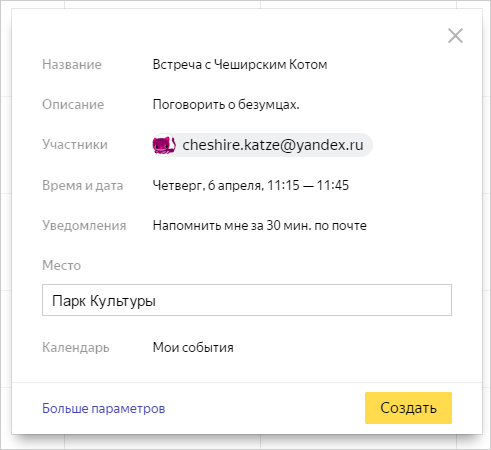
Task: Click the Календарь label
Action: click(x=76, y=348)
